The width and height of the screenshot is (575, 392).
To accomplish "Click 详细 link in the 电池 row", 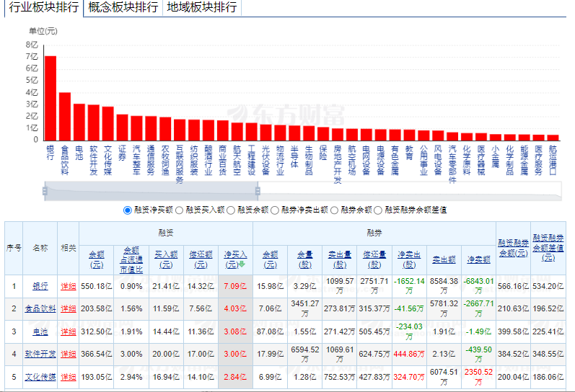I will 68,331.
